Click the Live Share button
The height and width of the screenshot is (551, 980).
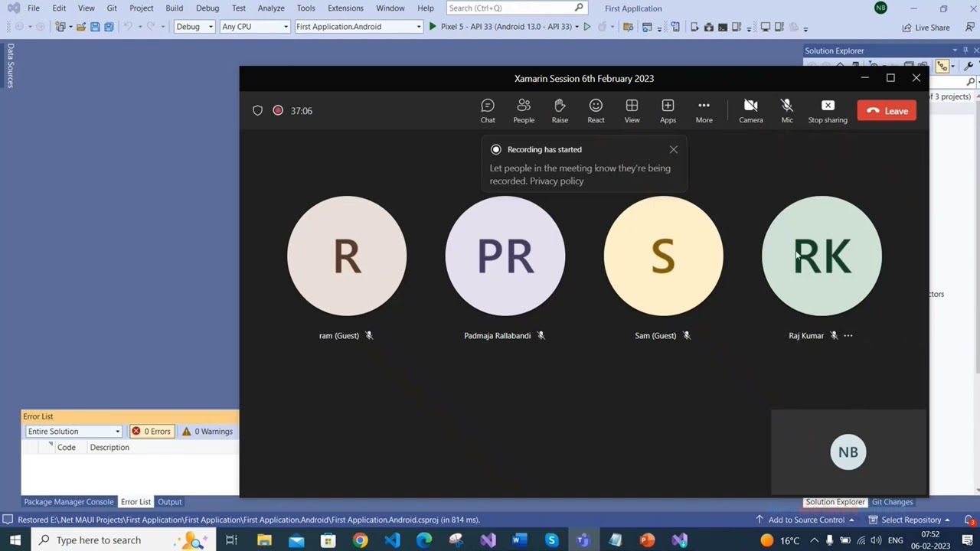click(926, 28)
